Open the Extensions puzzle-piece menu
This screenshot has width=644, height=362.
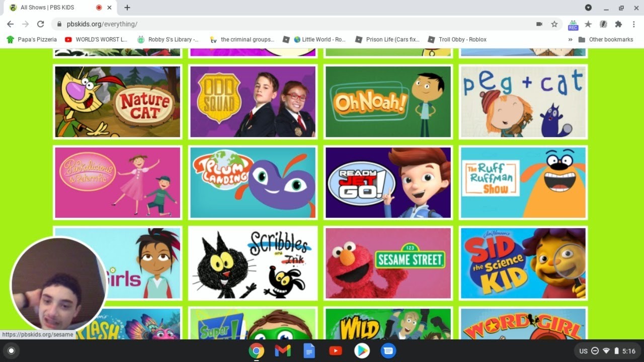click(618, 24)
